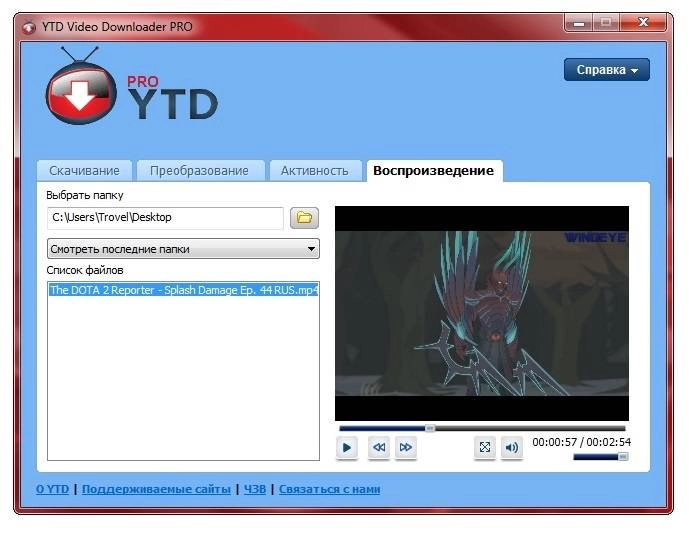
Task: Click the video preview area
Action: tap(482, 313)
